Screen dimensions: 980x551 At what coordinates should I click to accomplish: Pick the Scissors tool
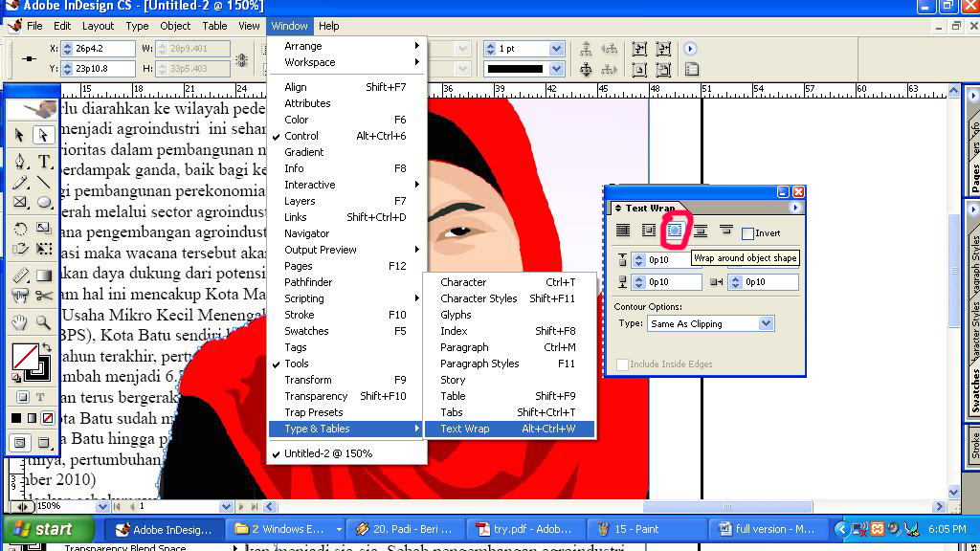tap(45, 297)
